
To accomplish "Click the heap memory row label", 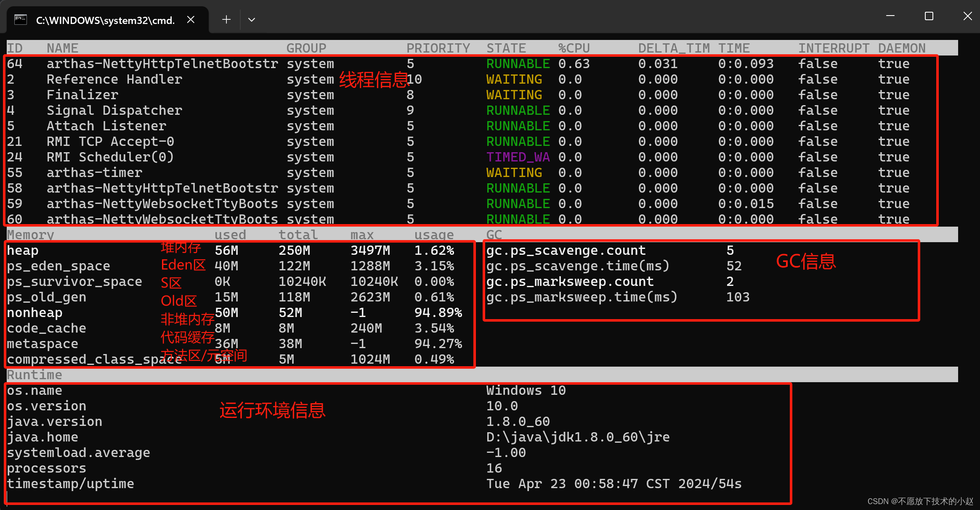I will click(x=23, y=251).
